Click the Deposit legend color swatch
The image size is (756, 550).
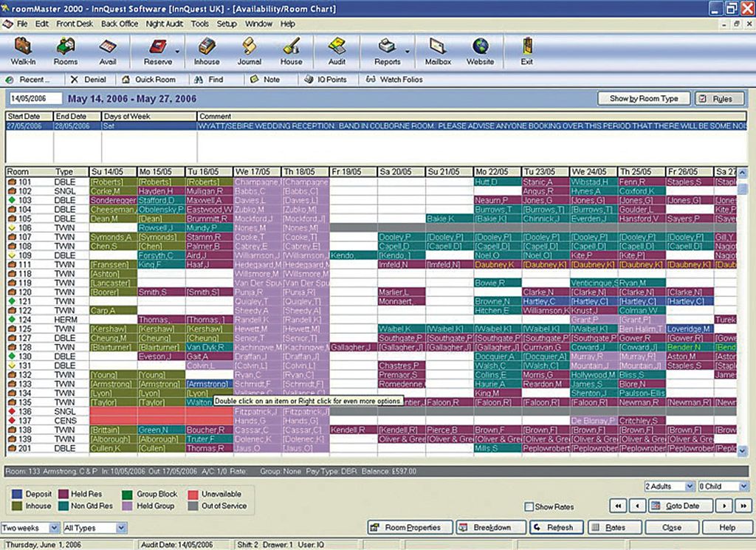tap(17, 494)
